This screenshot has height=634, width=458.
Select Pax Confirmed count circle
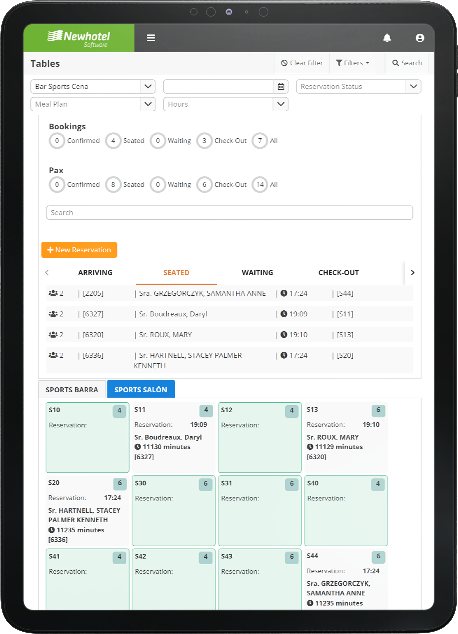click(57, 184)
